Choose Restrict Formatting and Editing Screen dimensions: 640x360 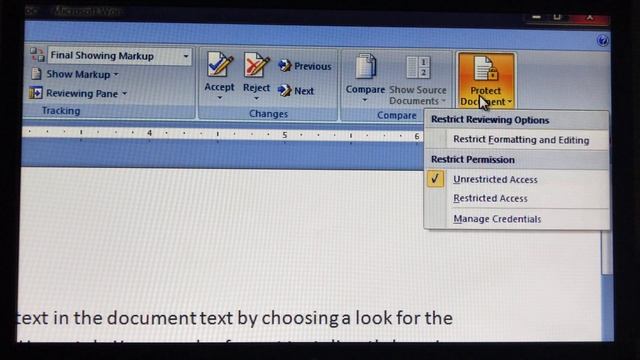tap(517, 140)
